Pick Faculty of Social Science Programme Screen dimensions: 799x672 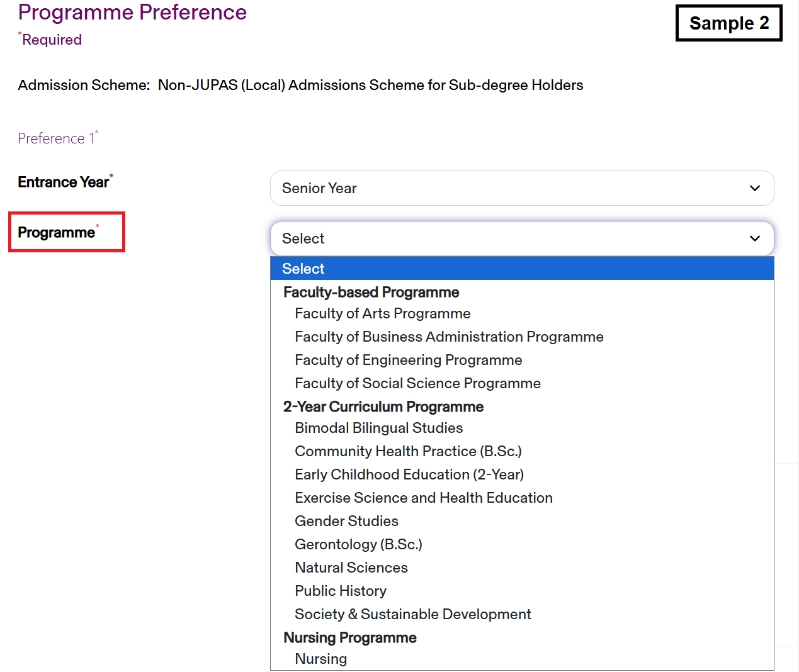point(417,383)
